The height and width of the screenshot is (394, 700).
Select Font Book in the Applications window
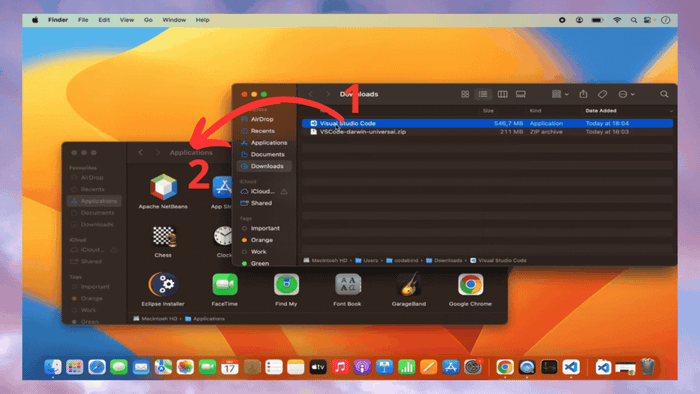click(x=347, y=289)
